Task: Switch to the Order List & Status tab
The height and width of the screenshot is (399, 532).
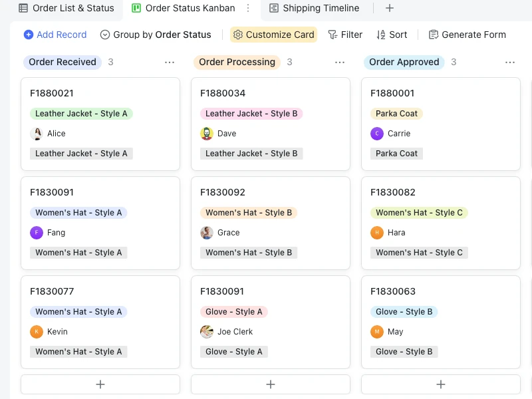Action: [x=66, y=8]
